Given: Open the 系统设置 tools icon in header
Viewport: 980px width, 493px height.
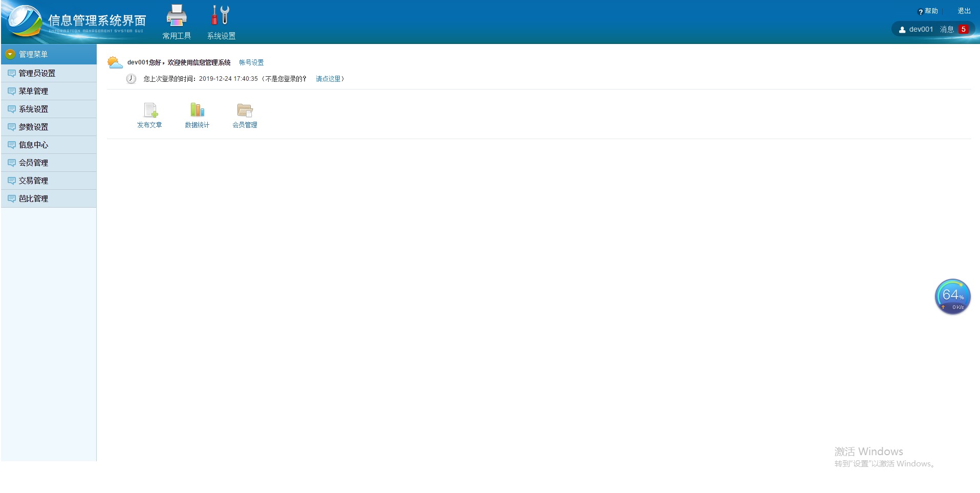Looking at the screenshot, I should point(221,15).
